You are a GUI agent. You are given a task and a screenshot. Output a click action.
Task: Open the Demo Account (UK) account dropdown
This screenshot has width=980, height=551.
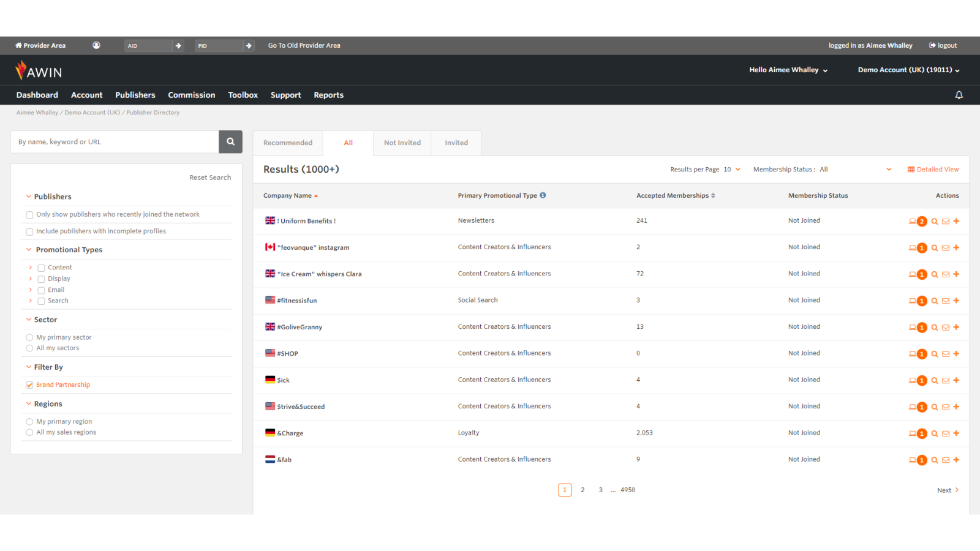908,70
